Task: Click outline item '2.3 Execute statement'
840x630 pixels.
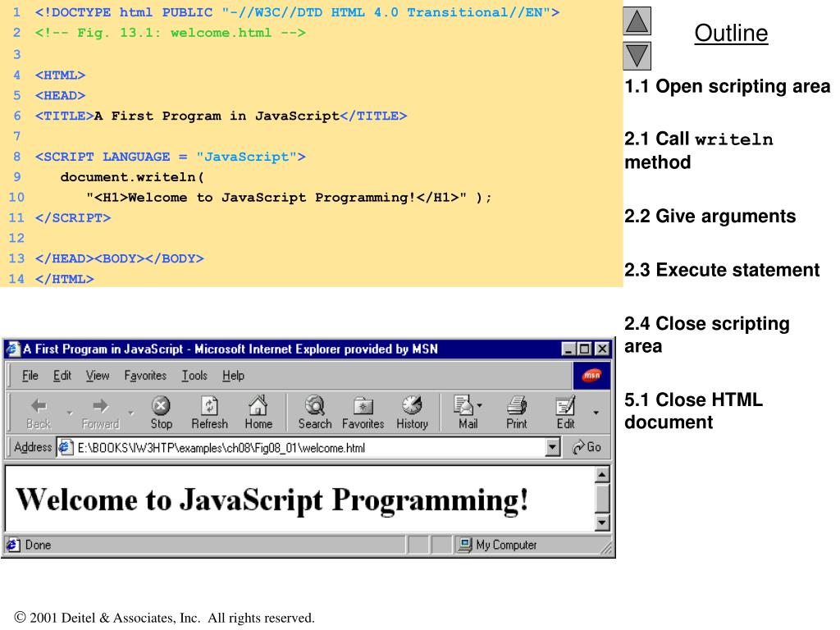Action: point(722,269)
